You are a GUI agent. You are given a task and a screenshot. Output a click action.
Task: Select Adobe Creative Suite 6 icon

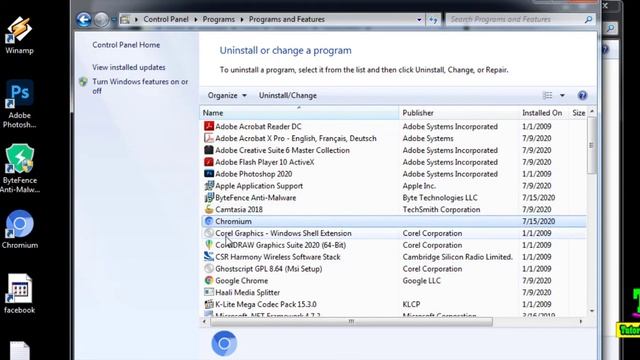[x=209, y=150]
